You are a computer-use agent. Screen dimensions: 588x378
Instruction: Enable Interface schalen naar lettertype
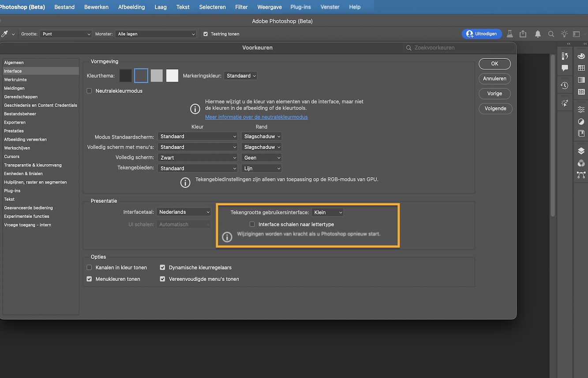tap(252, 224)
